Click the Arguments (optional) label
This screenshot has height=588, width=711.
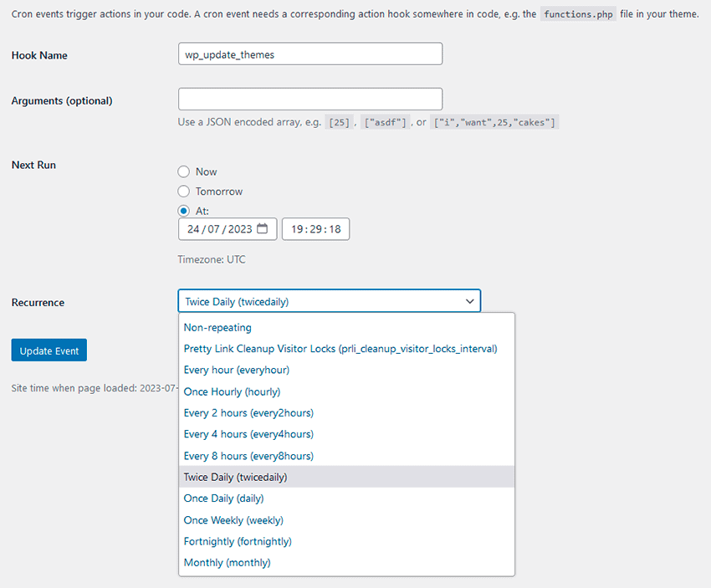click(x=62, y=100)
